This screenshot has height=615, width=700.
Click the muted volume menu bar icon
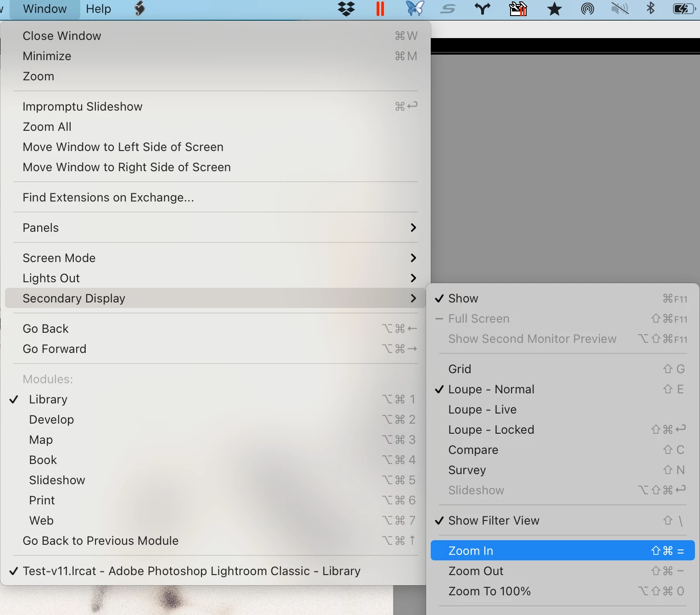click(620, 9)
